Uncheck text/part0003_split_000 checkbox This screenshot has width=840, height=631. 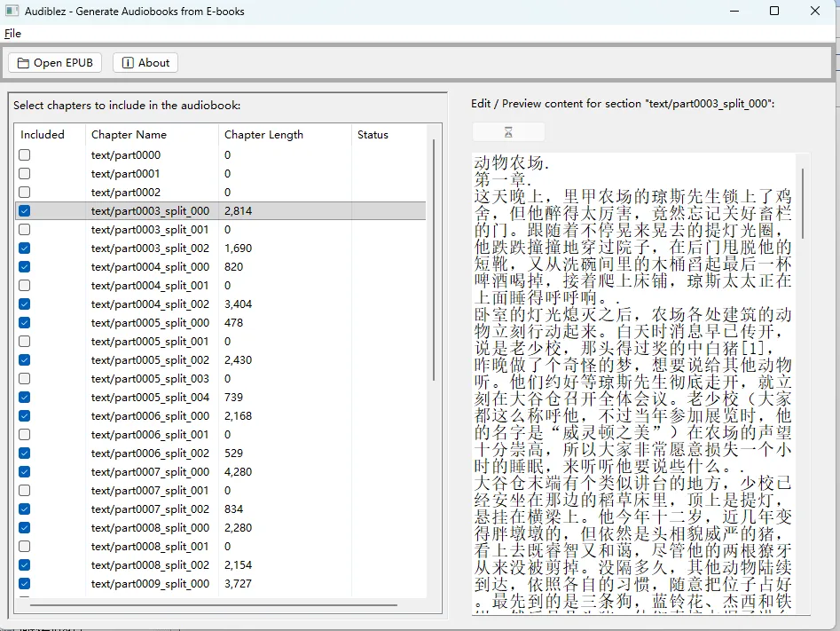(24, 210)
